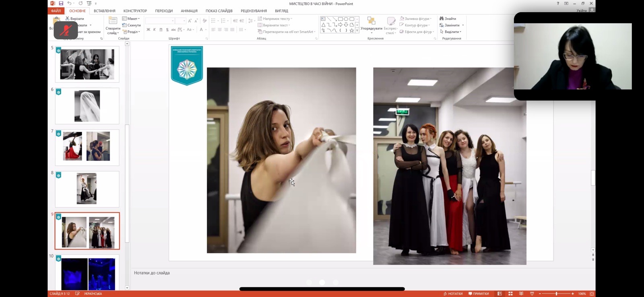Screen dimensions: 644x297
Task: Expand the Layout (Макет) dropdown
Action: pyautogui.click(x=131, y=19)
